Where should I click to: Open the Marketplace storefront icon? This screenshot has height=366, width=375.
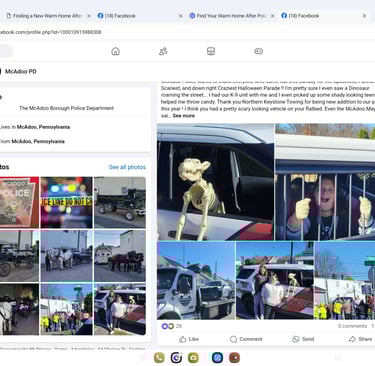[211, 51]
